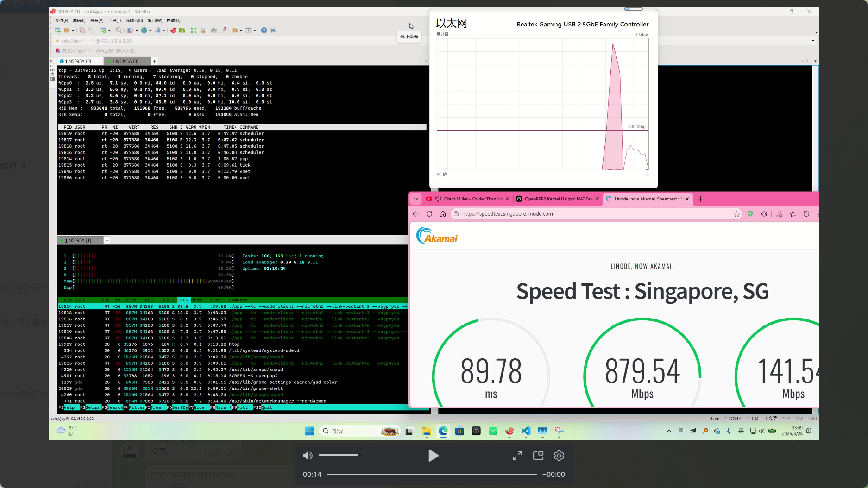Launch Xftp via green toolbar icon
The image size is (868, 488).
(182, 31)
